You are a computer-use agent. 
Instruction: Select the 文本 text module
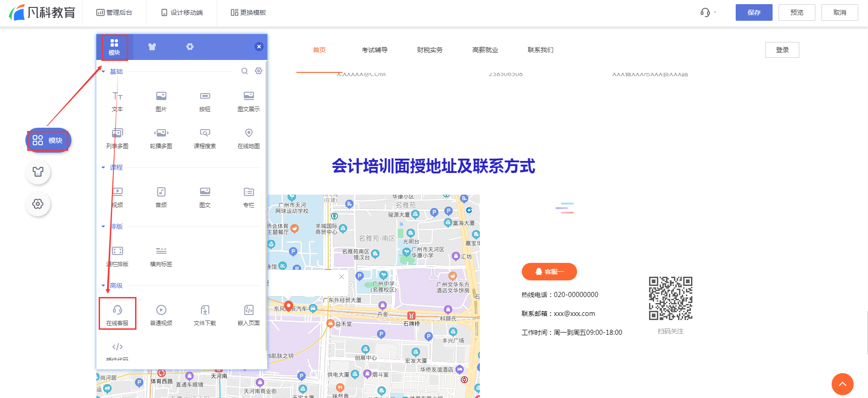pos(117,101)
